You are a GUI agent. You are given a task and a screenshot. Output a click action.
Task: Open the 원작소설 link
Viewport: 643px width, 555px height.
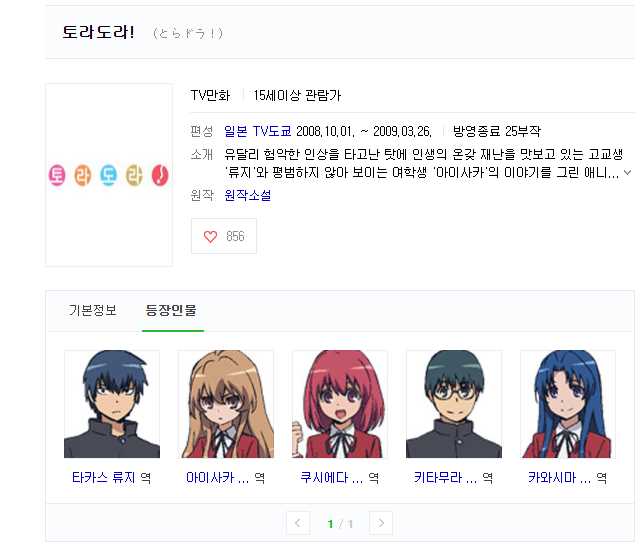[x=248, y=195]
